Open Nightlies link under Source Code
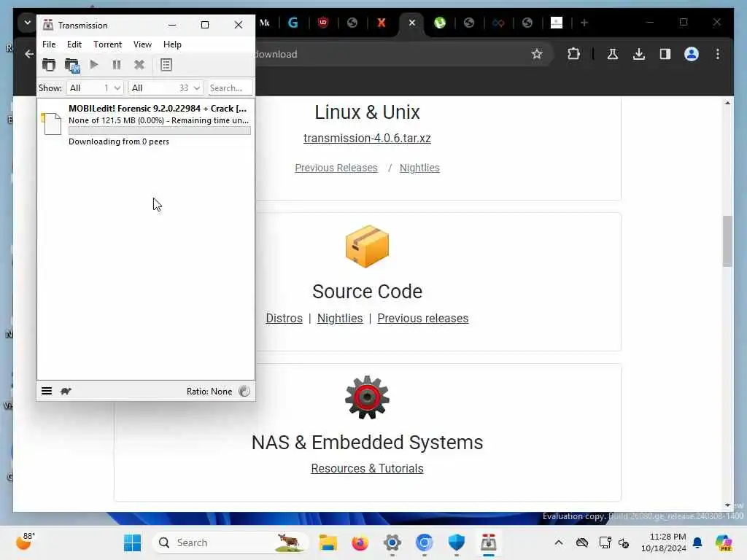 (x=340, y=318)
